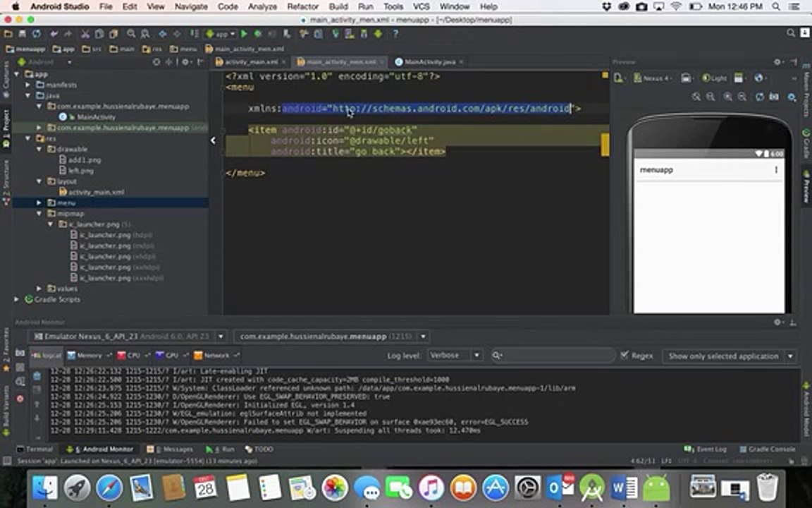
Task: Click the search magnifier at top right
Action: pyautogui.click(x=791, y=34)
